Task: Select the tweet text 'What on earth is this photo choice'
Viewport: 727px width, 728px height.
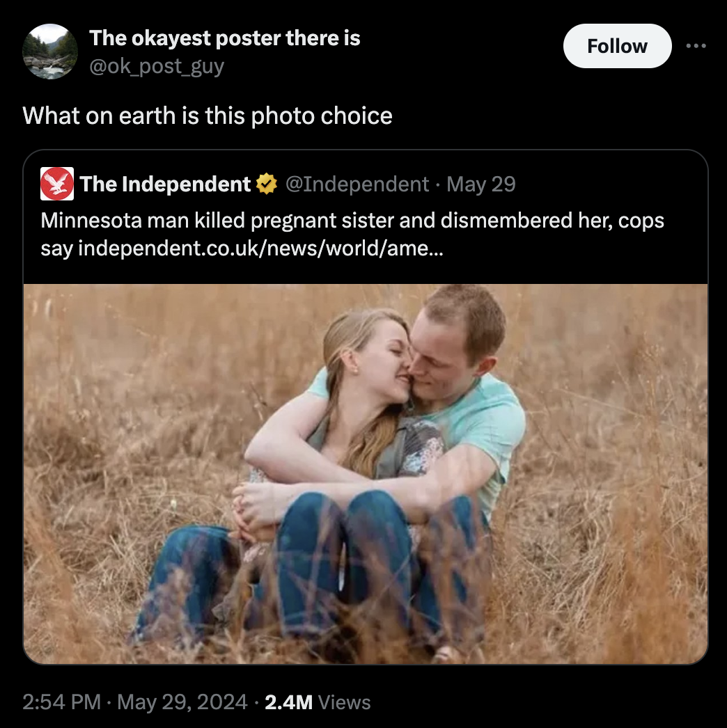Action: [208, 116]
